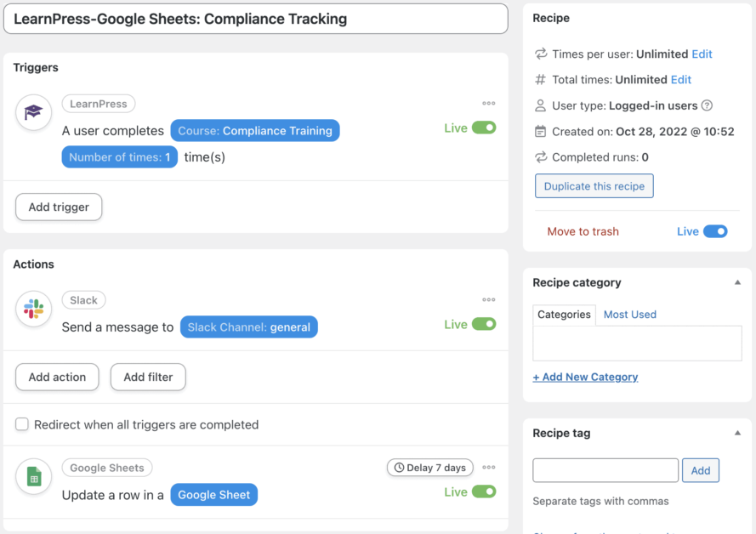The width and height of the screenshot is (756, 534).
Task: Click the Created on calendar icon
Action: pos(541,131)
